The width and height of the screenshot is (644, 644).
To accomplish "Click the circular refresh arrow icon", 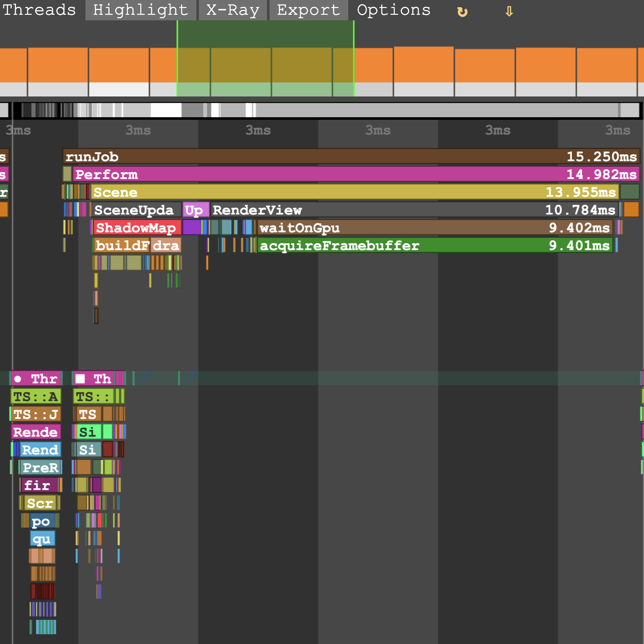I will click(x=462, y=11).
